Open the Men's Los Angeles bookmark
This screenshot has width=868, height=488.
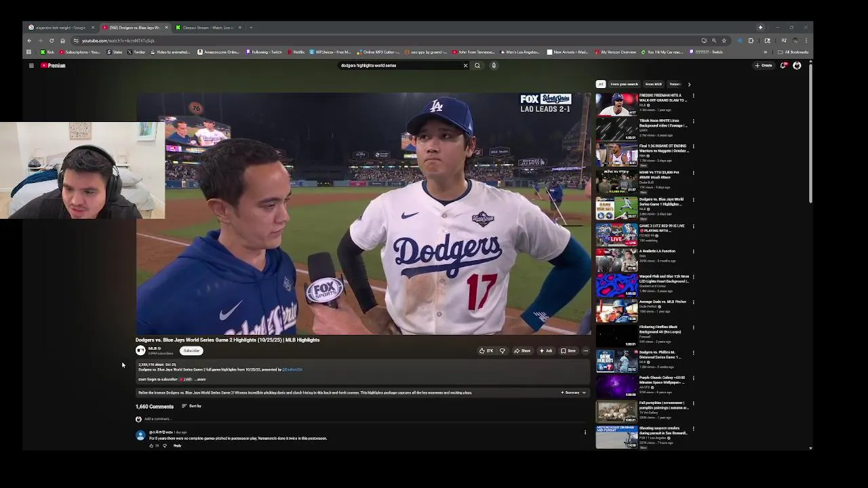coord(519,52)
